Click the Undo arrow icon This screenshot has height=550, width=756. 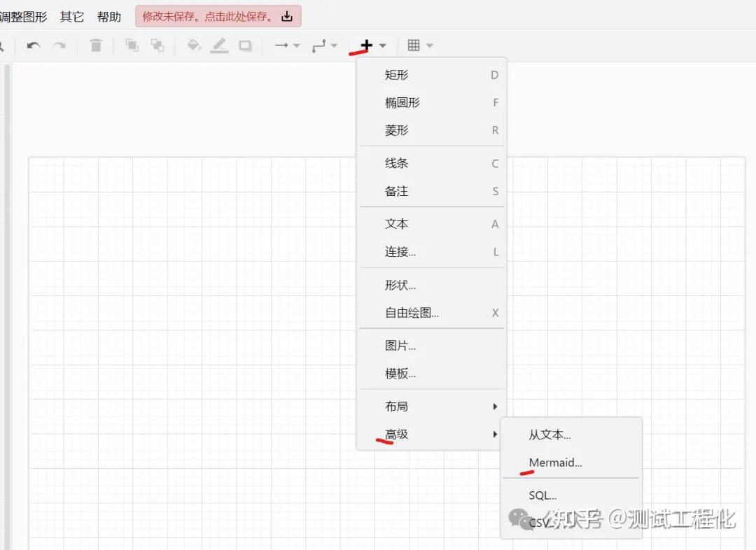pyautogui.click(x=34, y=45)
